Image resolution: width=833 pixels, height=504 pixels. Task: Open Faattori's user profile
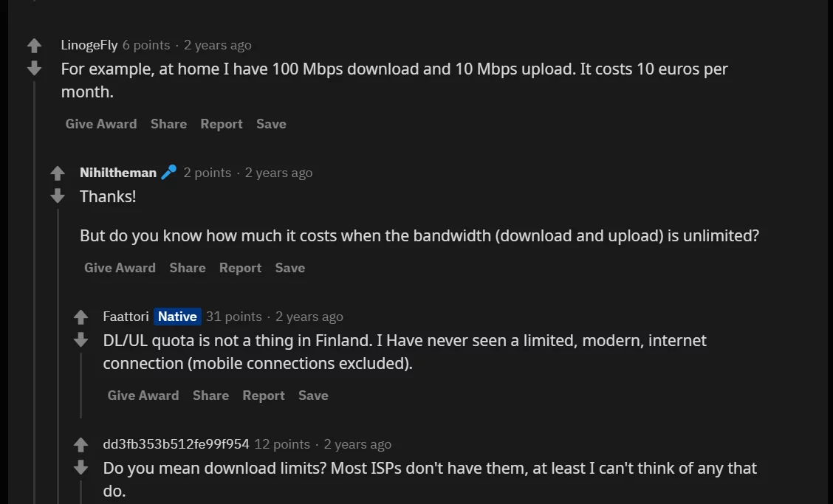[126, 317]
